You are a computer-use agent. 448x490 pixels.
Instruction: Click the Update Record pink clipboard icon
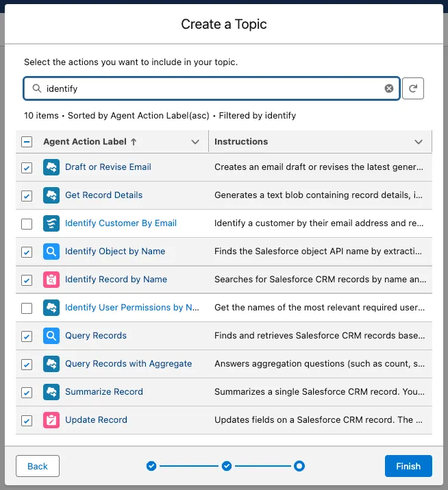click(x=51, y=420)
